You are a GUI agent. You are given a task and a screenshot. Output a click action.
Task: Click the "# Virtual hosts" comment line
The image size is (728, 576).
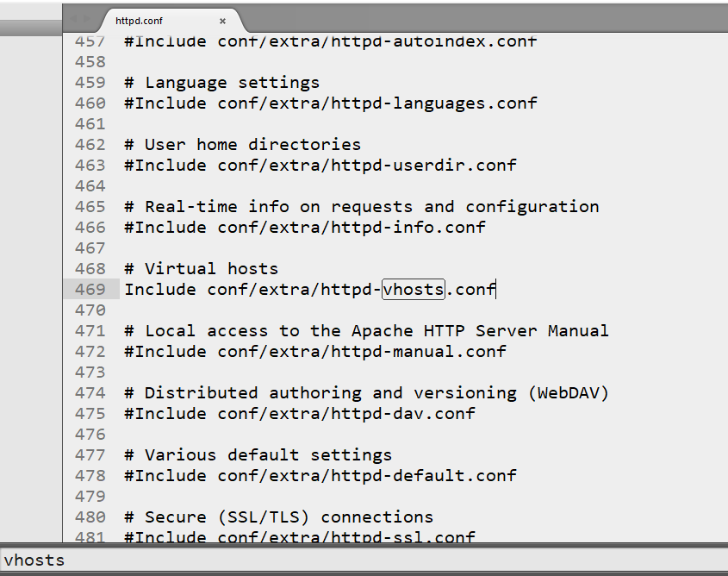201,269
